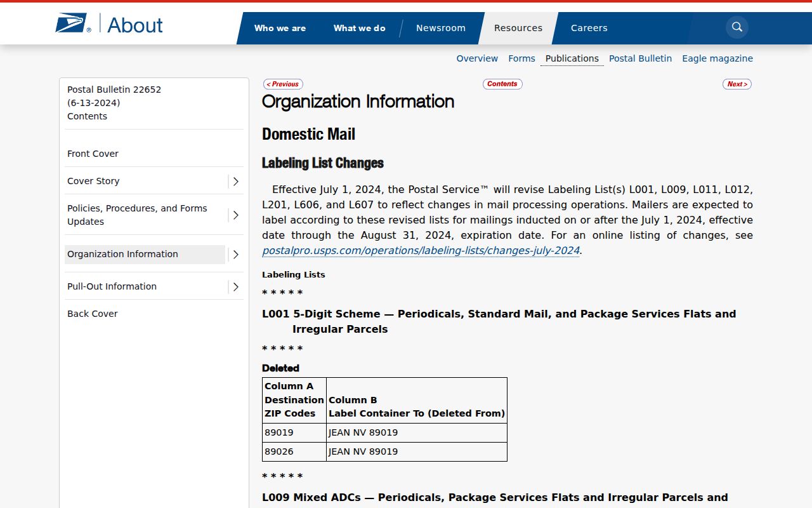Image resolution: width=812 pixels, height=508 pixels.
Task: Open the Postal Bulletin link
Action: click(x=640, y=58)
